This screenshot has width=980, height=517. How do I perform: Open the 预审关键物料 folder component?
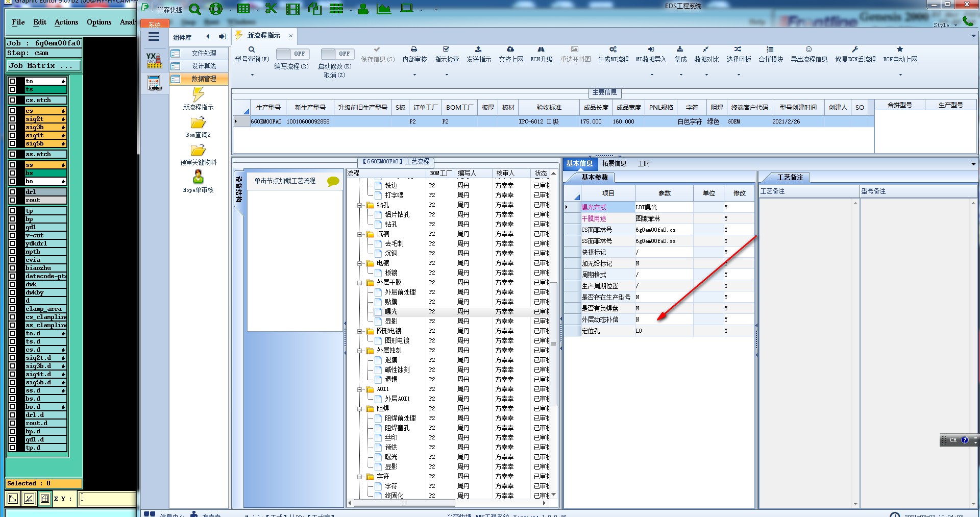click(198, 155)
